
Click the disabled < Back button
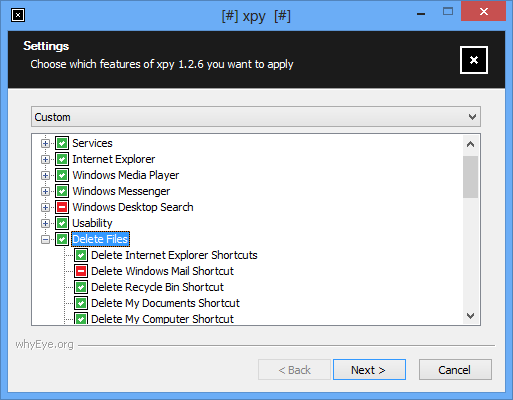click(x=294, y=370)
